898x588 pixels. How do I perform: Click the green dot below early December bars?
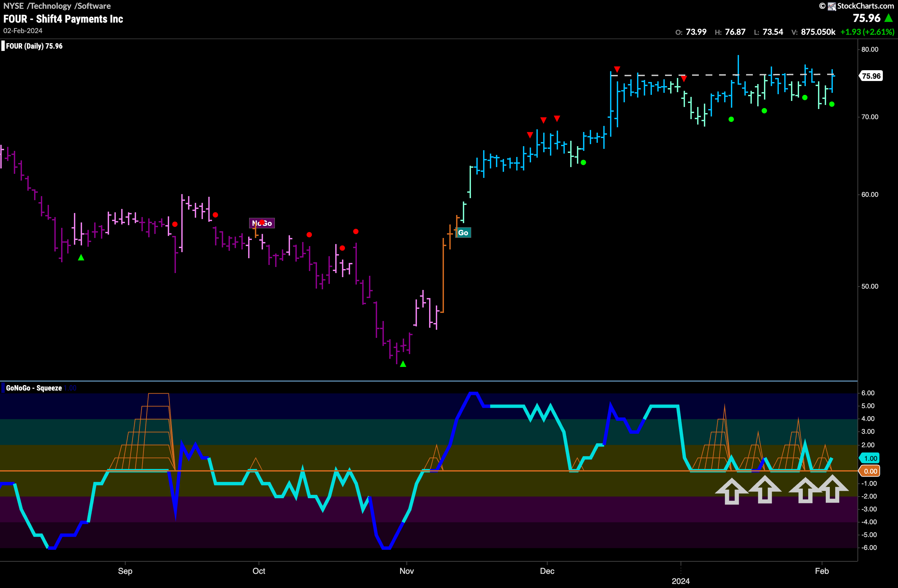pyautogui.click(x=583, y=163)
